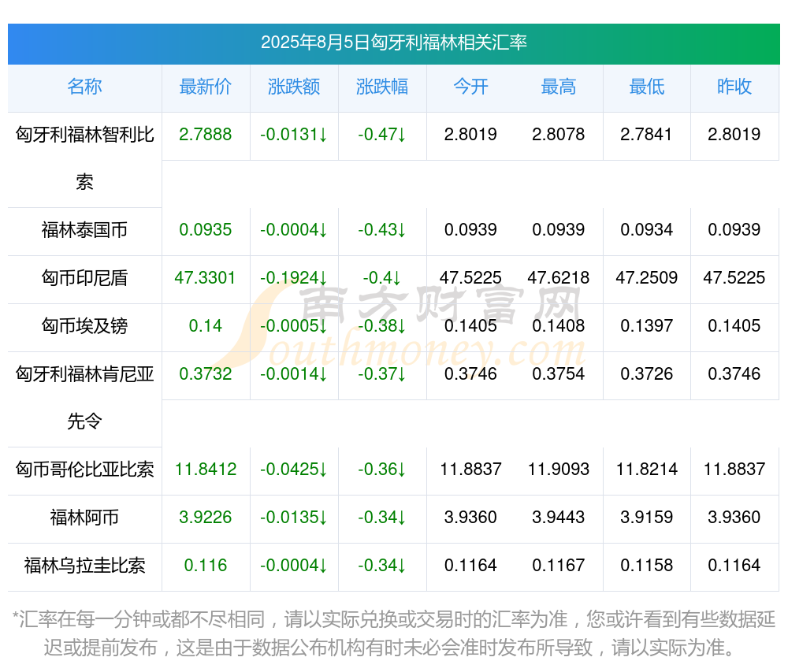The image size is (788, 672).
Task: Click the high value 0.1167
Action: 559,566
